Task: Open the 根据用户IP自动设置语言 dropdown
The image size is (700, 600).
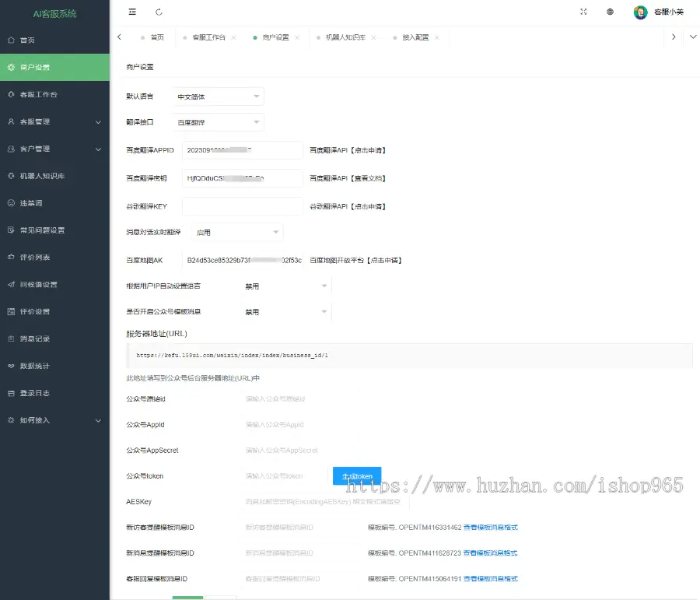Action: point(286,286)
